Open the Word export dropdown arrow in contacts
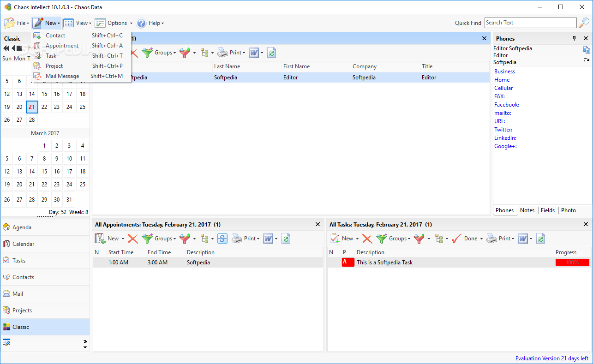Screen dimensions: 593x364 pos(262,53)
